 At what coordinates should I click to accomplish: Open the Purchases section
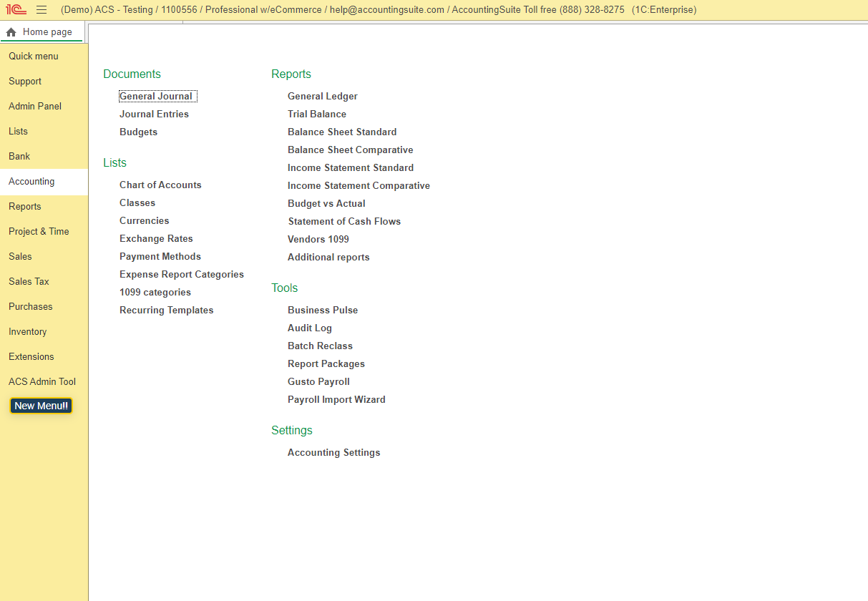(44, 307)
